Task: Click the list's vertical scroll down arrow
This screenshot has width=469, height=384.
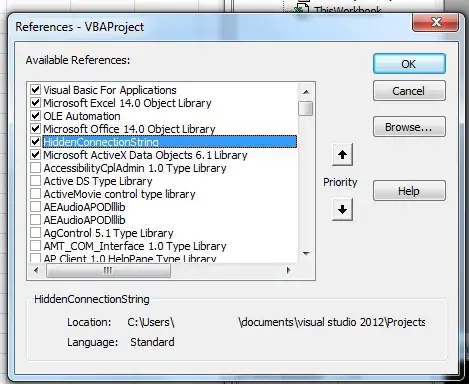Action: (306, 254)
